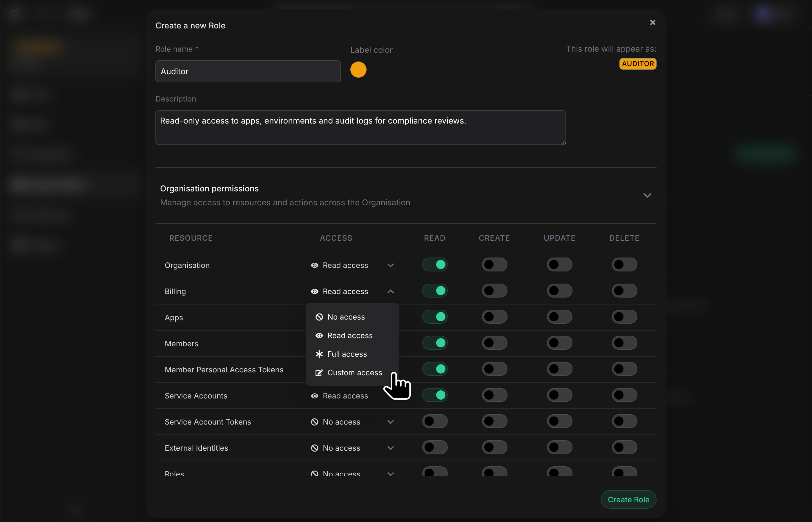
Task: Click the eye icon in the Service Accounts row
Action: point(314,396)
